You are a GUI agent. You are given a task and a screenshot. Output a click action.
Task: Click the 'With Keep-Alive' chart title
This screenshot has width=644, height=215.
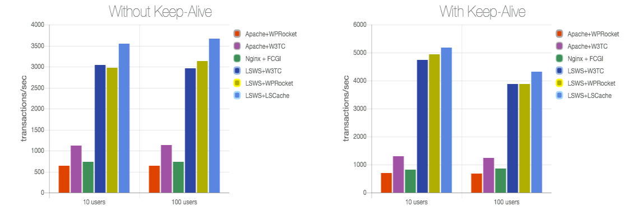(x=483, y=12)
